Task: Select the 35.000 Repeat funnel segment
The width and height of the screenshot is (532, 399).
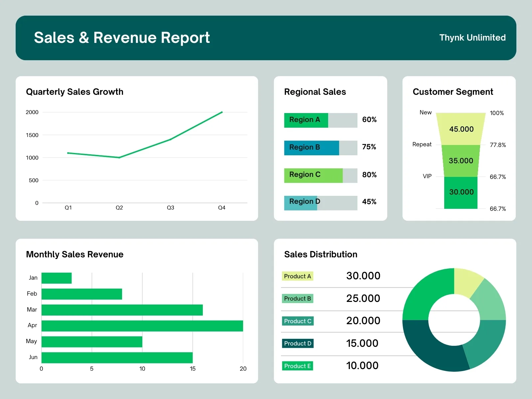Action: [x=461, y=161]
